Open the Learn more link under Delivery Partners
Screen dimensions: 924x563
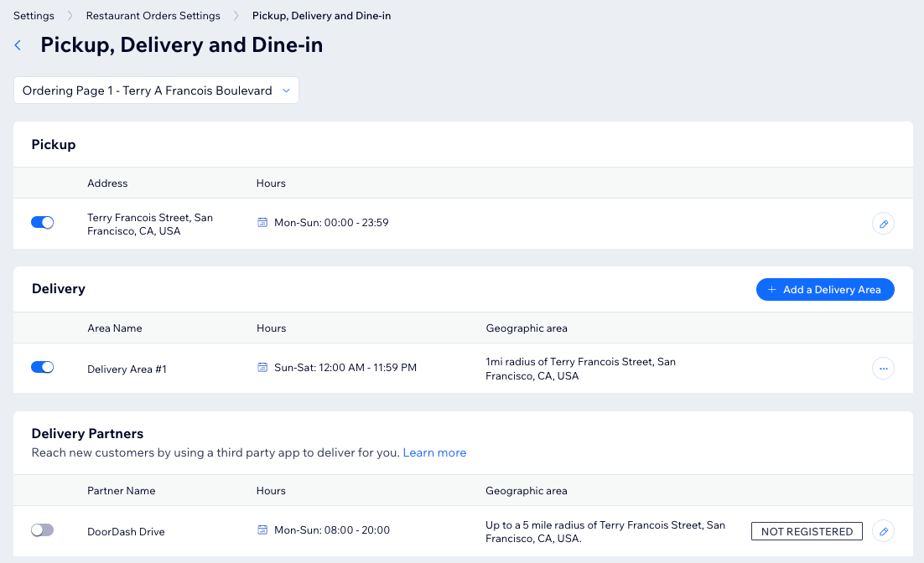coord(434,452)
